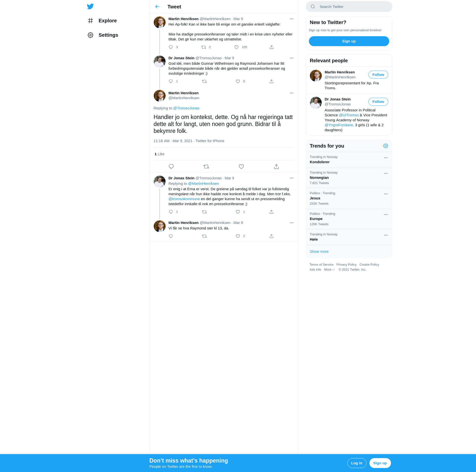Reply to the Hei Ap-folk tweet
476x472 pixels.
pyautogui.click(x=171, y=47)
